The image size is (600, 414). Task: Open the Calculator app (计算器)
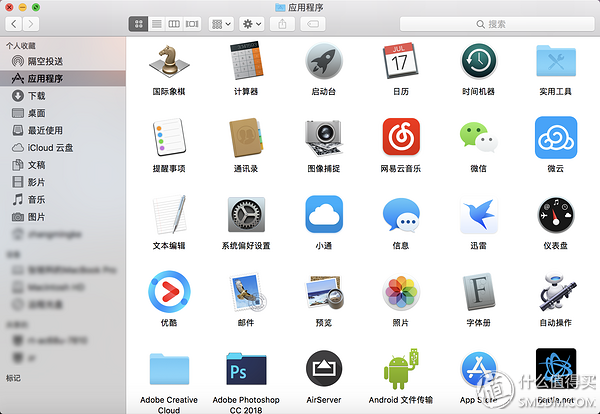pos(246,61)
